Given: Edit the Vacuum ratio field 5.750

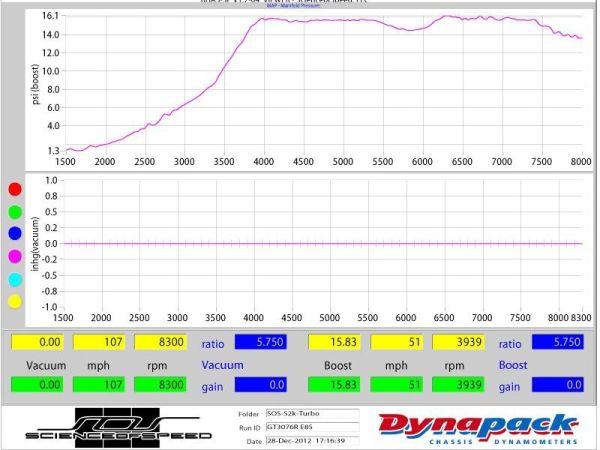Looking at the screenshot, I should 261,342.
